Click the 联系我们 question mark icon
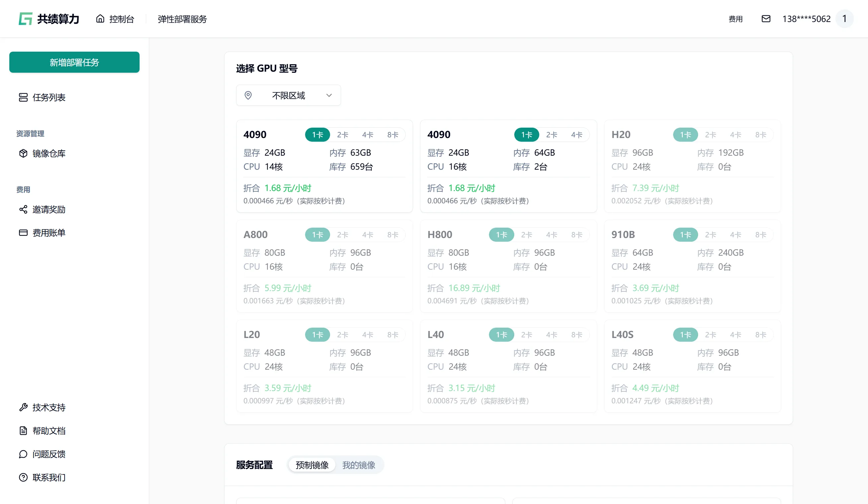 pos(23,477)
